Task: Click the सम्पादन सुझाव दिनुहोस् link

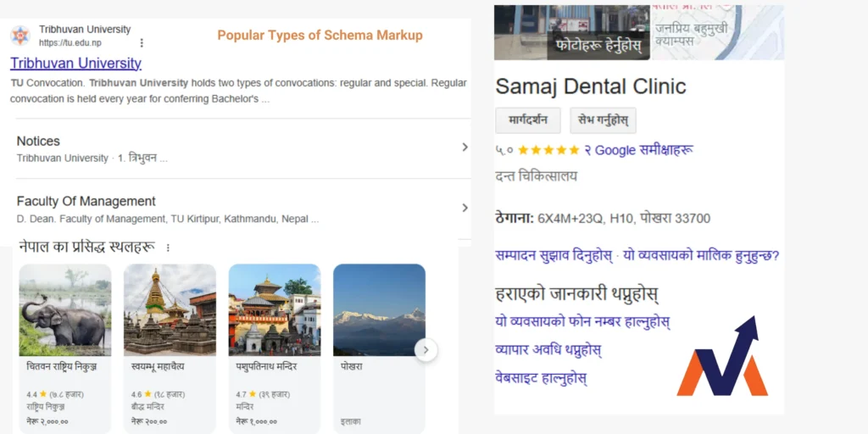Action: click(x=554, y=256)
